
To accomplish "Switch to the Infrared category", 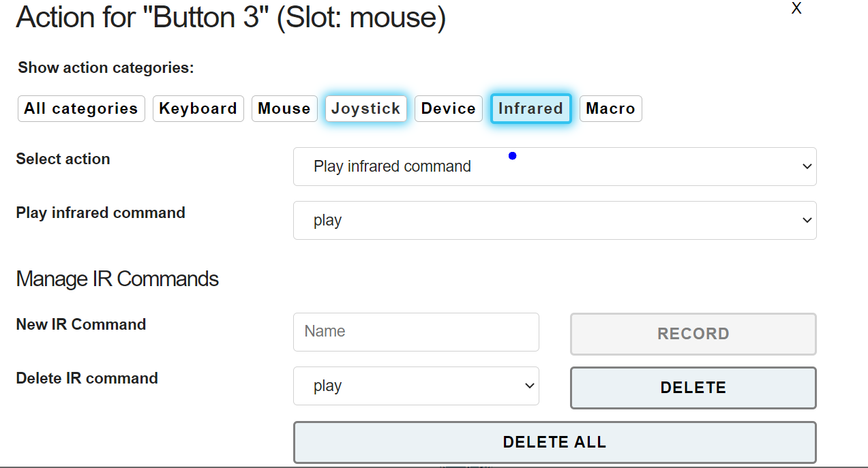I will click(530, 108).
